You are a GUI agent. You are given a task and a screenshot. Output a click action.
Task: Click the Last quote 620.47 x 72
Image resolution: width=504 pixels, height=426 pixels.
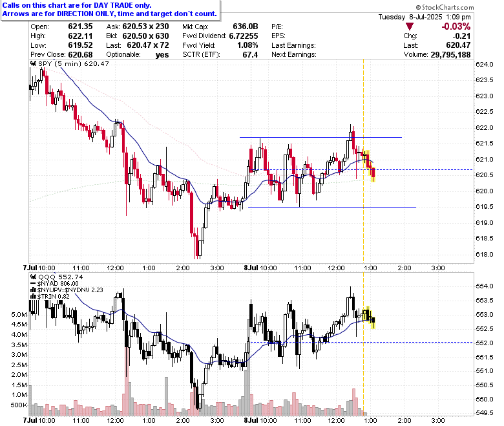coord(148,45)
